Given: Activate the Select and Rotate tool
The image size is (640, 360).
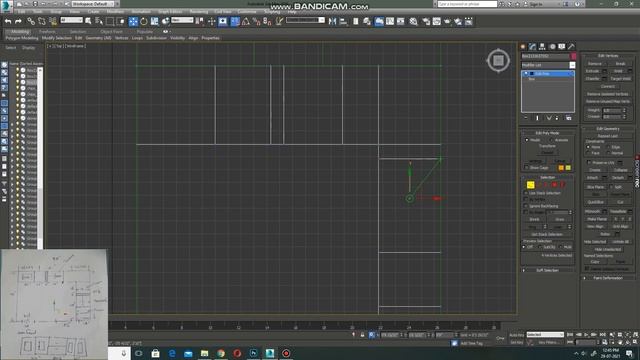Looking at the screenshot, I should 144,21.
